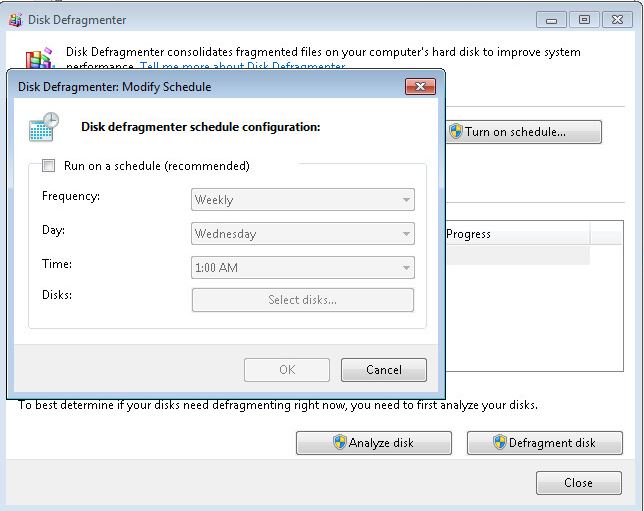Start Analyze disk
The height and width of the screenshot is (511, 644).
(374, 443)
